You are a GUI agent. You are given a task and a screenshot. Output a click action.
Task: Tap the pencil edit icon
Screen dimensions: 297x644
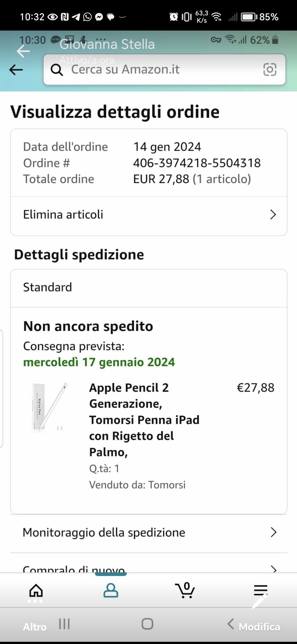click(x=260, y=602)
